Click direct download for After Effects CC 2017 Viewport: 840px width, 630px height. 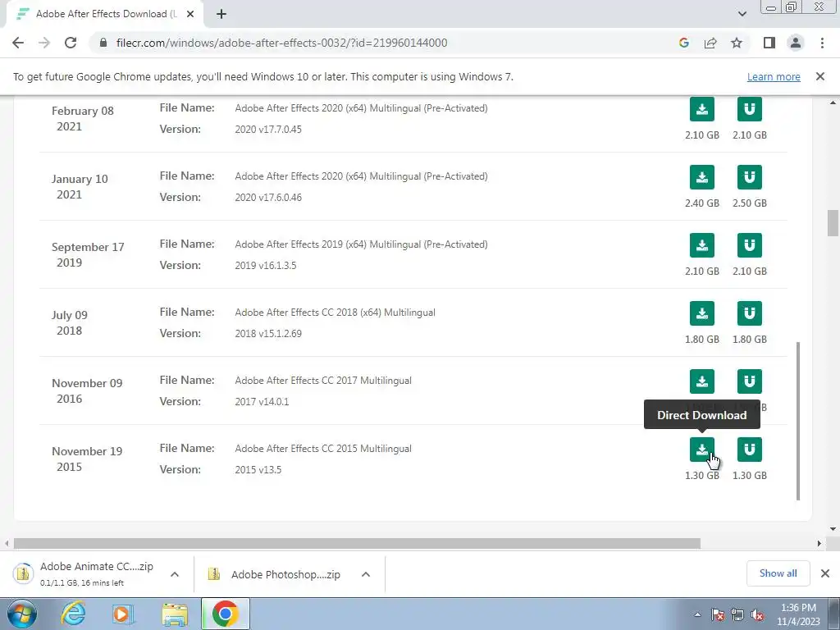coord(702,381)
